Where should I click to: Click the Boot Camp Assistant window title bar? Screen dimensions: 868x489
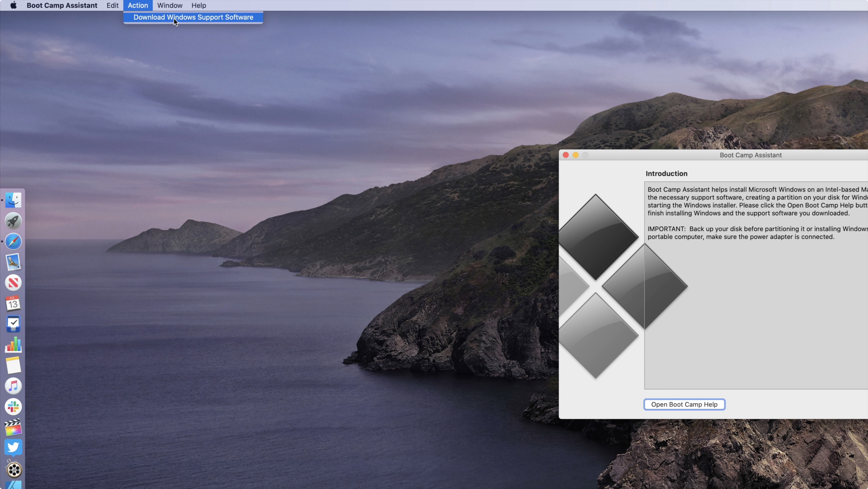(x=750, y=155)
